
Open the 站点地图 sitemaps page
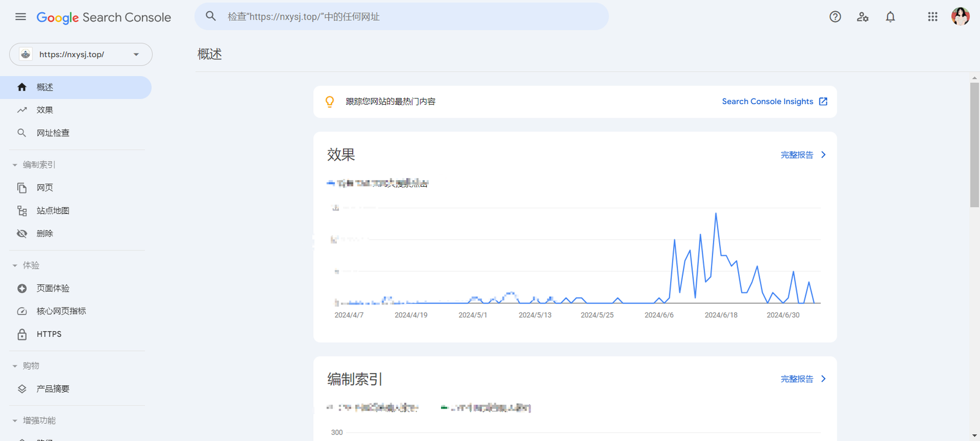coord(53,211)
